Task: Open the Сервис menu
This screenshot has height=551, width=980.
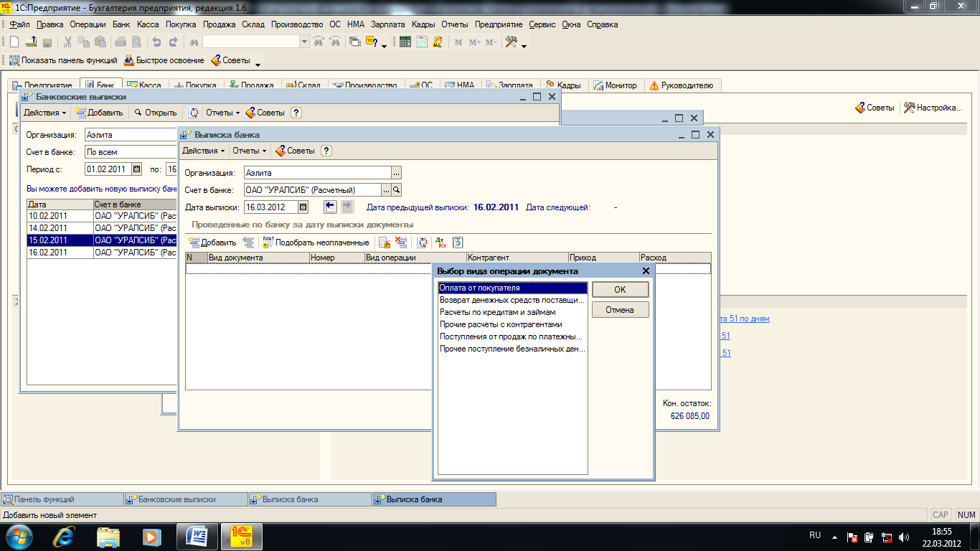Action: (x=542, y=24)
